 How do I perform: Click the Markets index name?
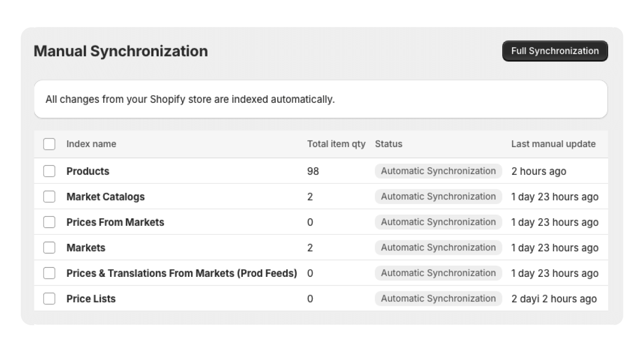click(86, 247)
